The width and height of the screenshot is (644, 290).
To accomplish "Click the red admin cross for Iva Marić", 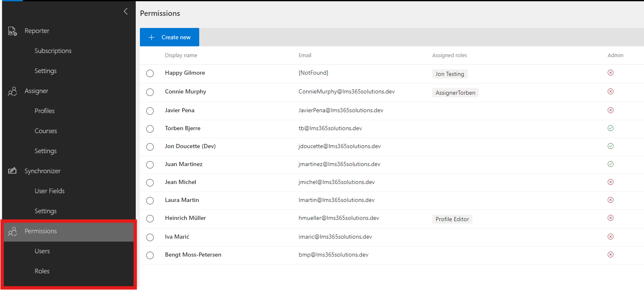I will pyautogui.click(x=611, y=236).
